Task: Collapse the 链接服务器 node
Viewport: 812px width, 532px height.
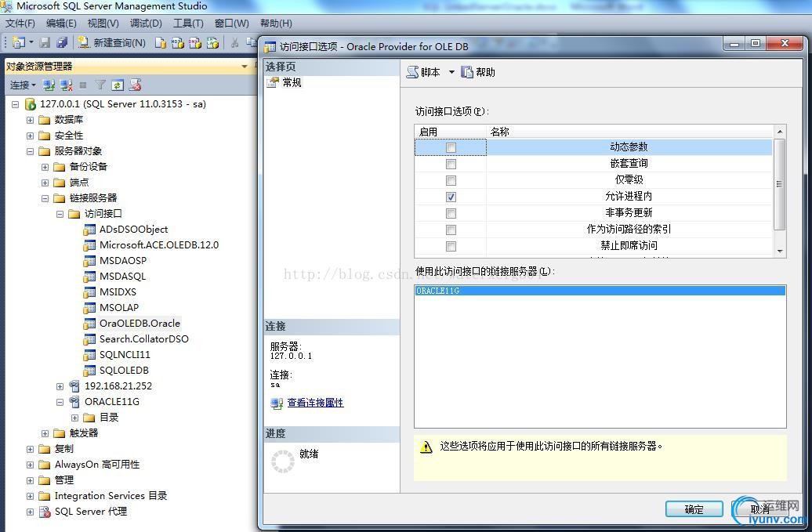Action: 45,198
